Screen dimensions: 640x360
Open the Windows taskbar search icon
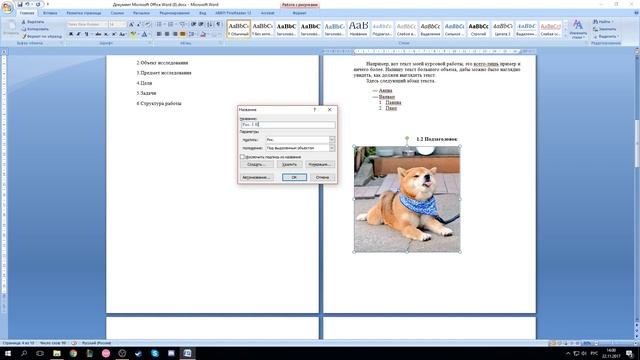coord(24,353)
